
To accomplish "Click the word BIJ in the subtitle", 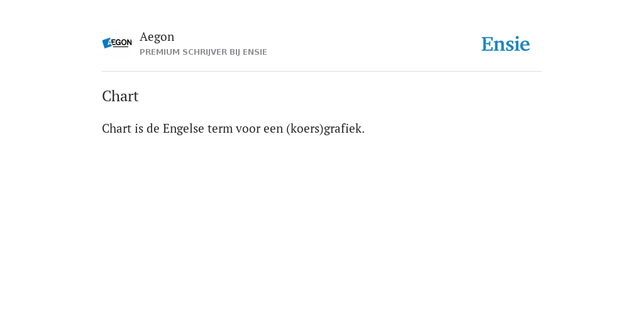I will pyautogui.click(x=235, y=52).
